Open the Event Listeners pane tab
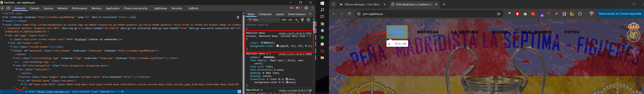The image size is (644, 94). [297, 14]
